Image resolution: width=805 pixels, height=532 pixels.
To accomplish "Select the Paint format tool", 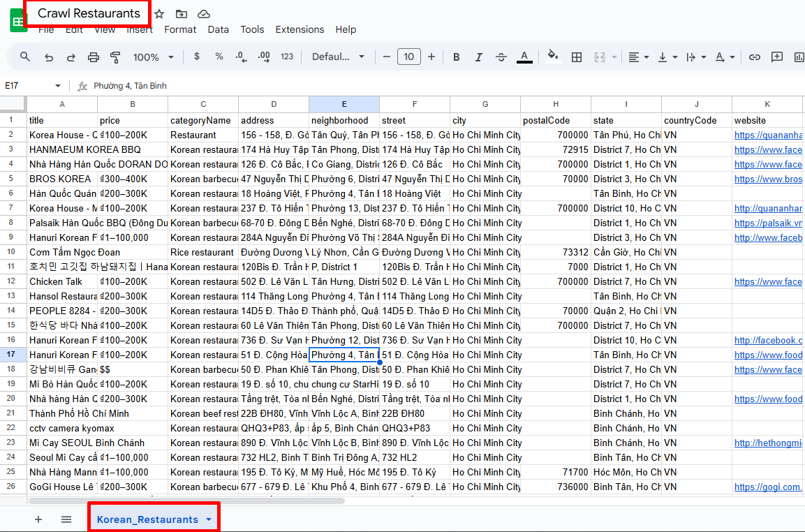I will (116, 57).
